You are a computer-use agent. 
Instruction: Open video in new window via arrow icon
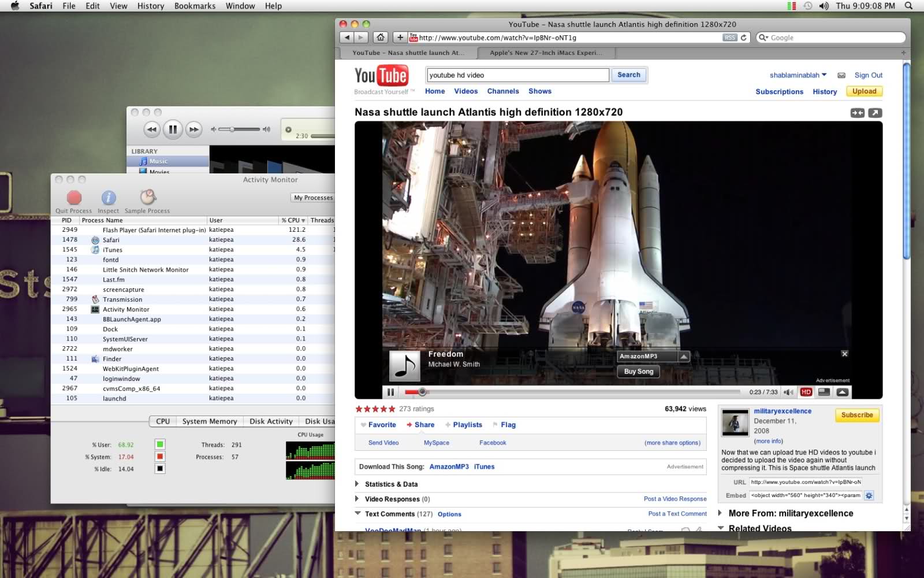point(875,113)
